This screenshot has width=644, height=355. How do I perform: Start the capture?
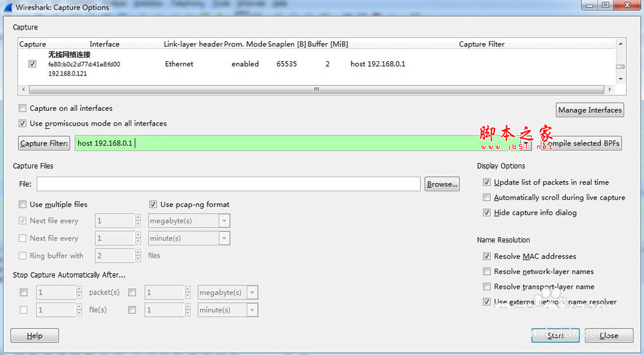[555, 336]
